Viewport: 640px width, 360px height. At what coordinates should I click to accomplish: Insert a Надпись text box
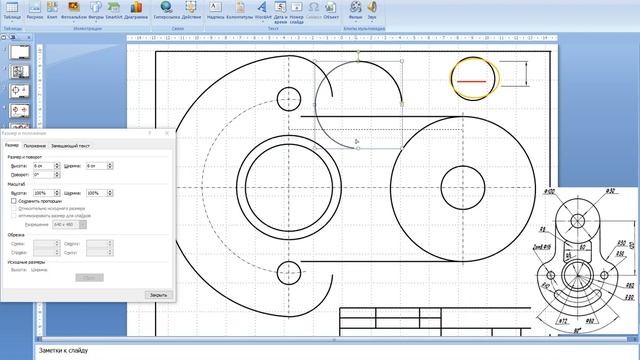click(x=215, y=10)
